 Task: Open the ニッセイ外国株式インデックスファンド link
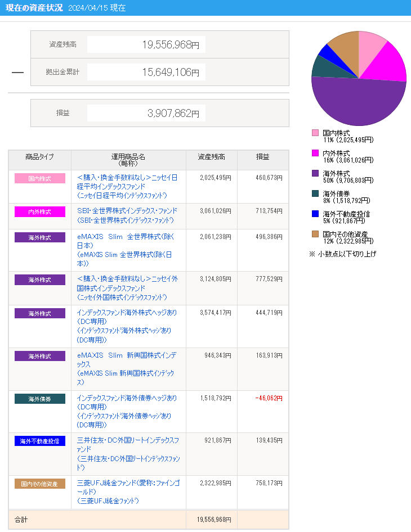[x=127, y=287]
